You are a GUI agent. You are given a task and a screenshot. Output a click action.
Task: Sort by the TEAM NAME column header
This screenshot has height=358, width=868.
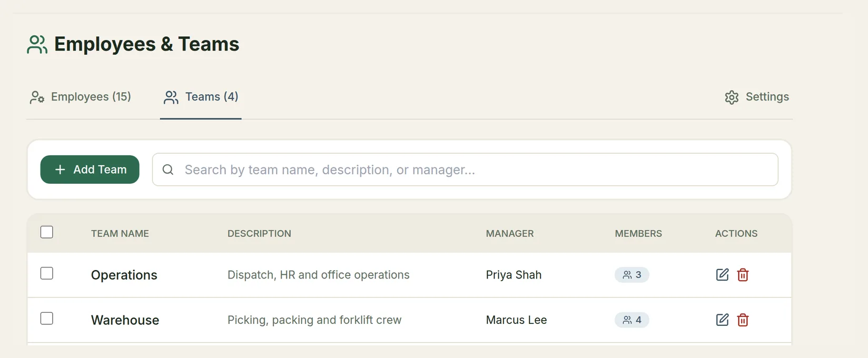point(120,234)
